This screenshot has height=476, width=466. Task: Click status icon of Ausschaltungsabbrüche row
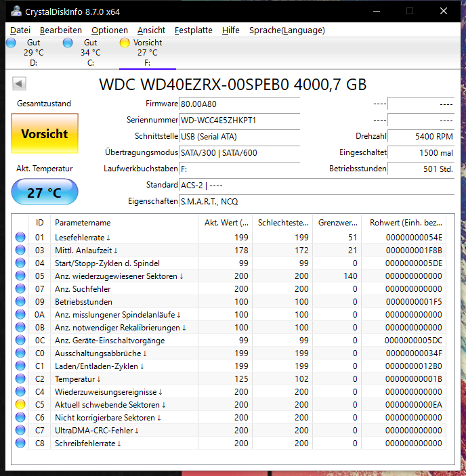coord(20,353)
